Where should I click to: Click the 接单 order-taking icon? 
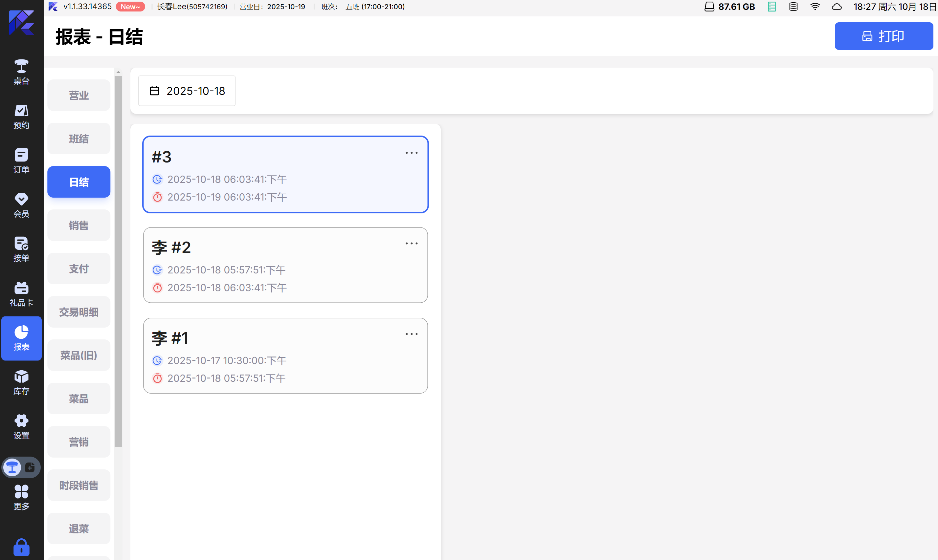pyautogui.click(x=21, y=249)
